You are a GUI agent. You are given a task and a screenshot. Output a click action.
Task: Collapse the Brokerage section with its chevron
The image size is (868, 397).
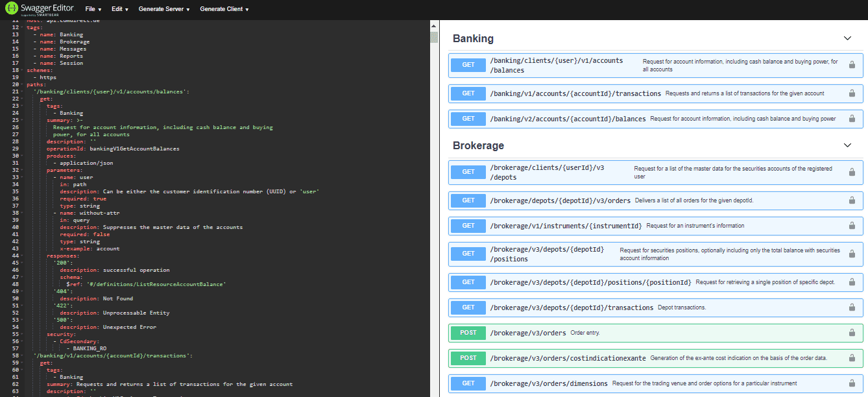pyautogui.click(x=847, y=145)
